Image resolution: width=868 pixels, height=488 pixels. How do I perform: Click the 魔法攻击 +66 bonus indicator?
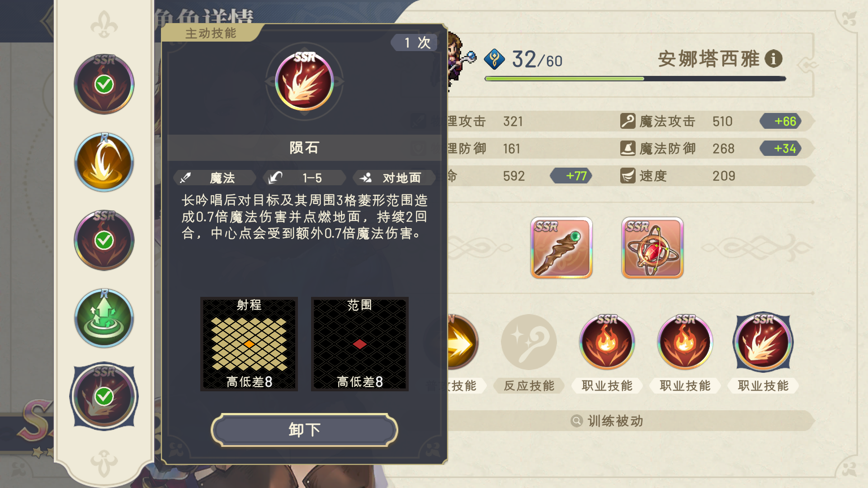781,121
